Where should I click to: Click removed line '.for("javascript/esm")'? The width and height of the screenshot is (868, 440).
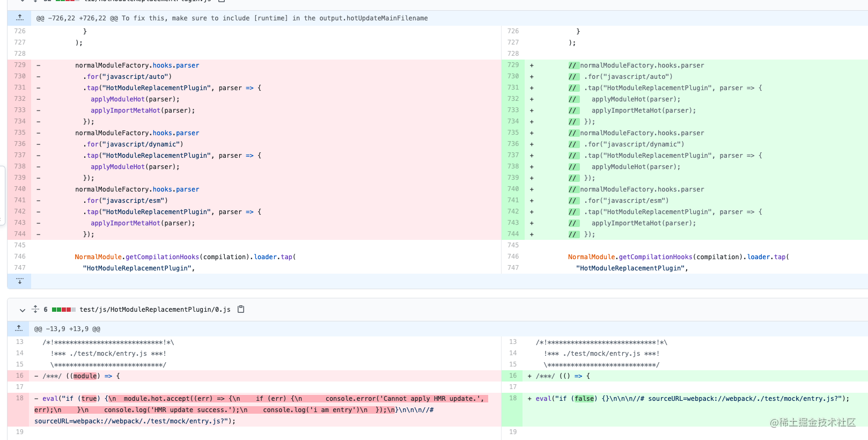125,201
